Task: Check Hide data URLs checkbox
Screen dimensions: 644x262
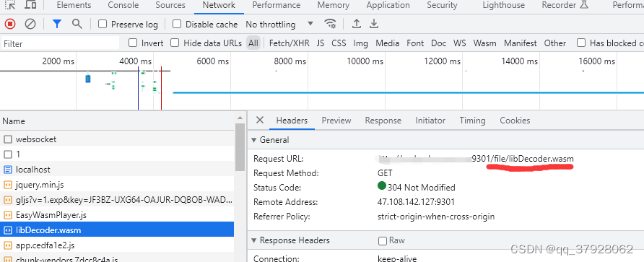Action: [175, 43]
